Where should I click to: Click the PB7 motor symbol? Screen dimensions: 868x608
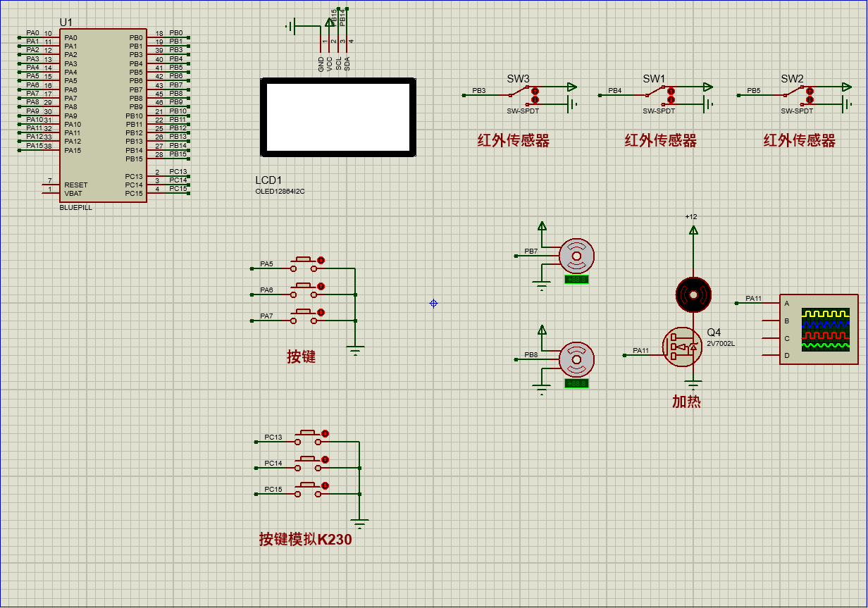tap(576, 255)
